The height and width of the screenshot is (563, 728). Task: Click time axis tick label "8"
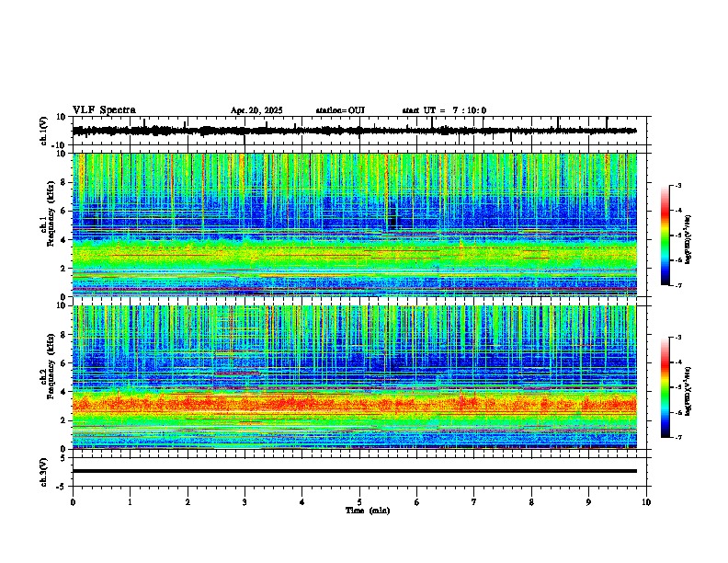coord(531,502)
